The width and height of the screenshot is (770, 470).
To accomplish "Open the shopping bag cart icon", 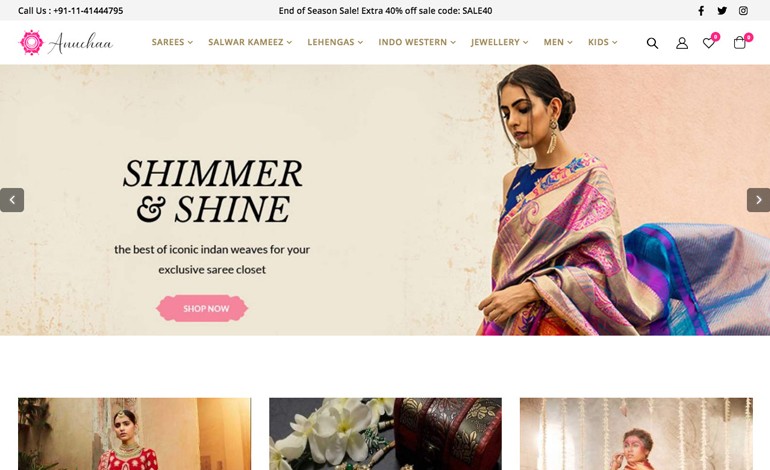I will tap(741, 42).
